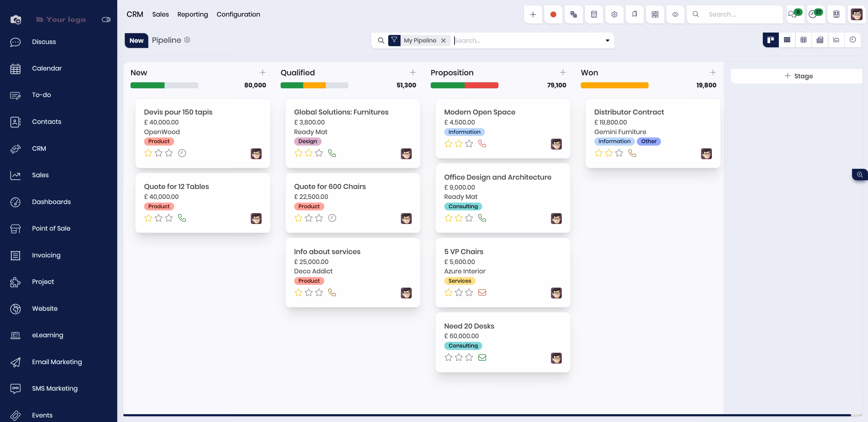The image size is (868, 422).
Task: Open the Pipeline gear settings menu
Action: [187, 40]
